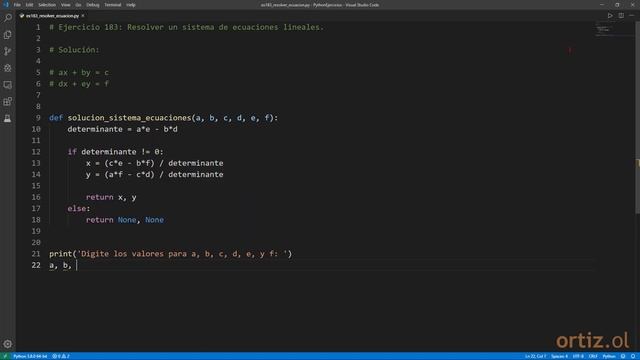Open the Go menu
Viewport: 640px width, 360px height.
coord(78,5)
